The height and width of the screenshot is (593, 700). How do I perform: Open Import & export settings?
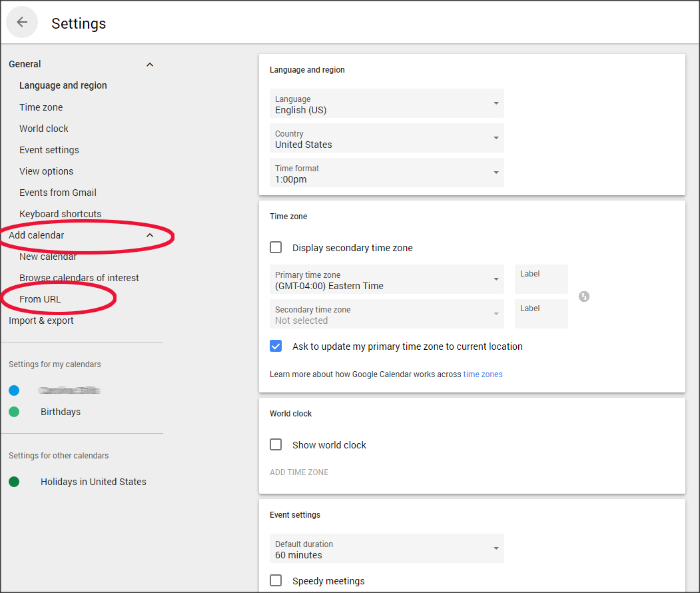pyautogui.click(x=41, y=320)
